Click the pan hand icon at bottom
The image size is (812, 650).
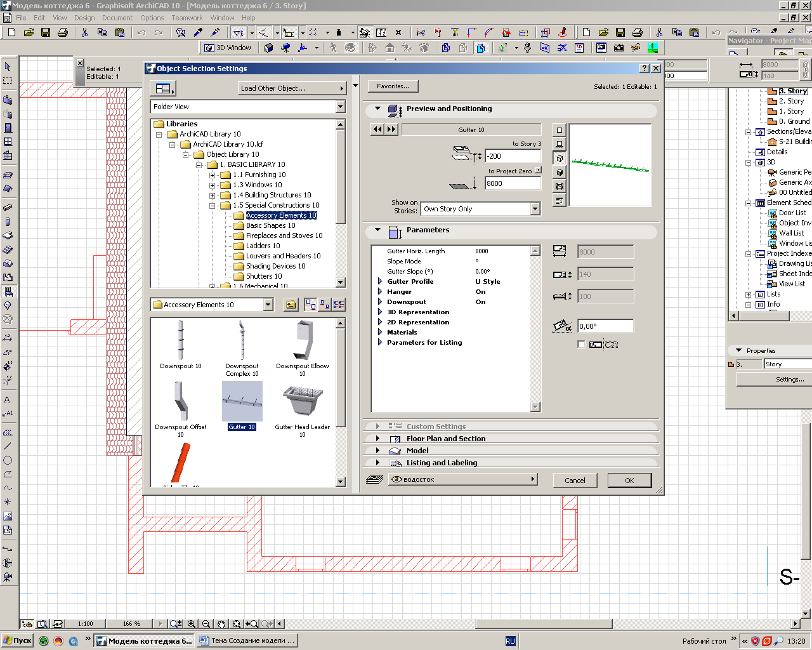click(x=221, y=624)
